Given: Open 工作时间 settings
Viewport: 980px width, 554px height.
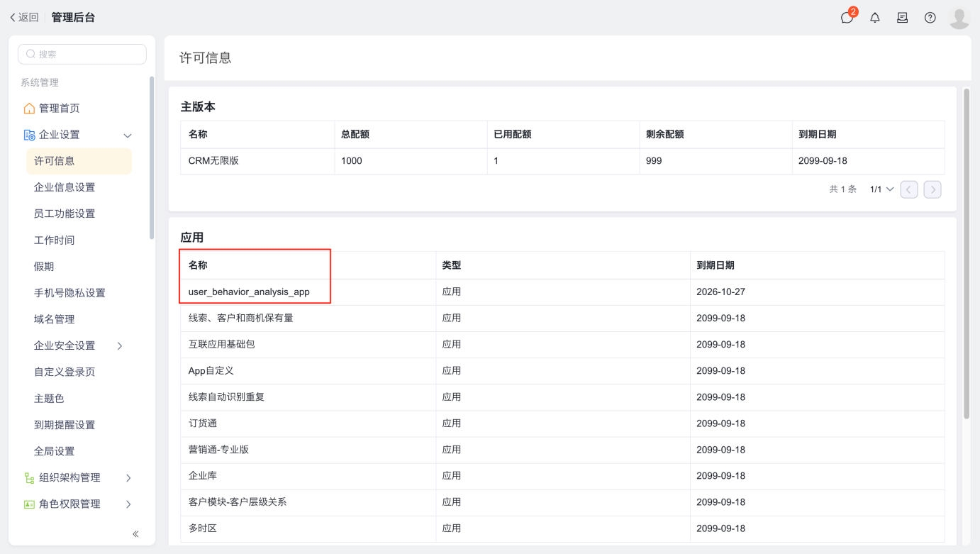Looking at the screenshot, I should [x=55, y=240].
